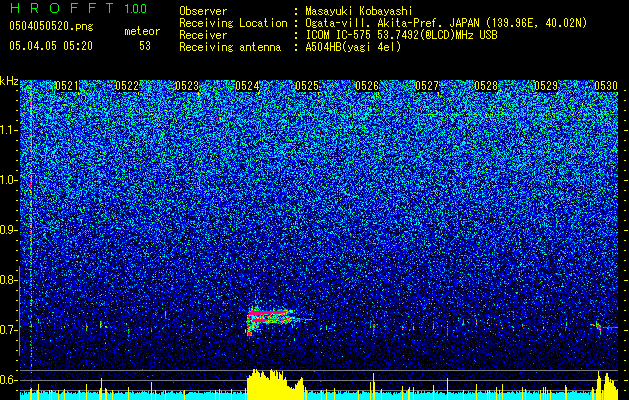The image size is (629, 400).
Task: Click the 0529 time marker
Action: [x=546, y=86]
